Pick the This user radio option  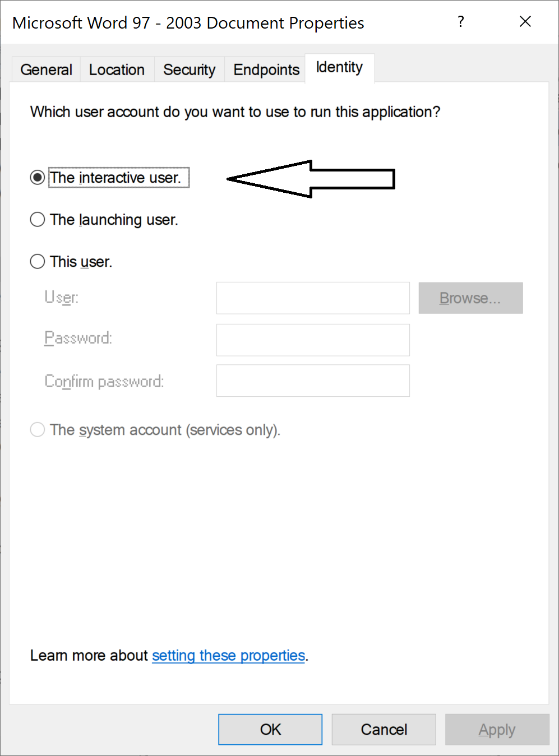point(38,262)
